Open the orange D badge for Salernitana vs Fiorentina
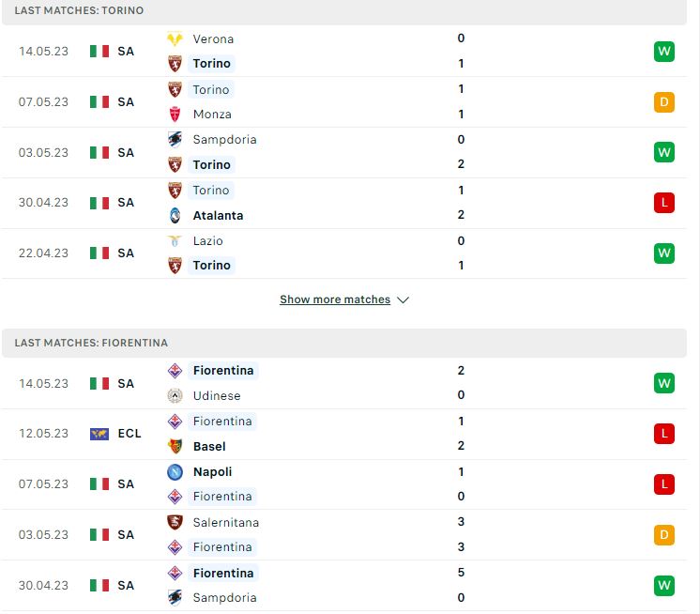 (x=663, y=534)
